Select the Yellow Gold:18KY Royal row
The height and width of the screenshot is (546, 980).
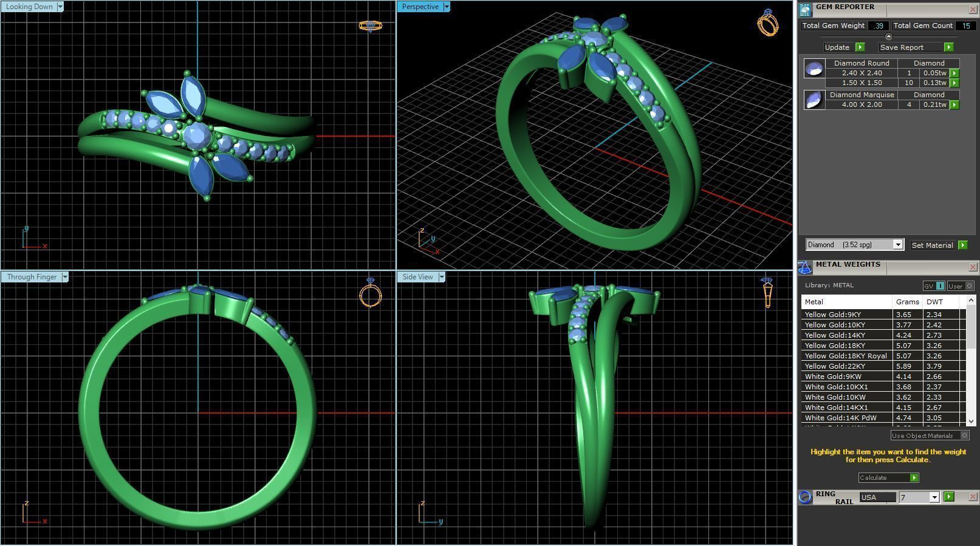(883, 356)
